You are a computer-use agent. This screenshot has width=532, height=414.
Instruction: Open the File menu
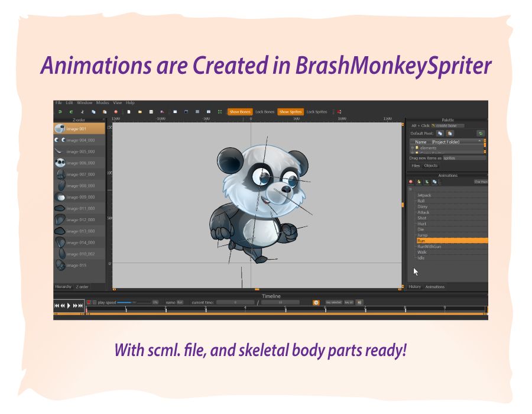click(59, 102)
